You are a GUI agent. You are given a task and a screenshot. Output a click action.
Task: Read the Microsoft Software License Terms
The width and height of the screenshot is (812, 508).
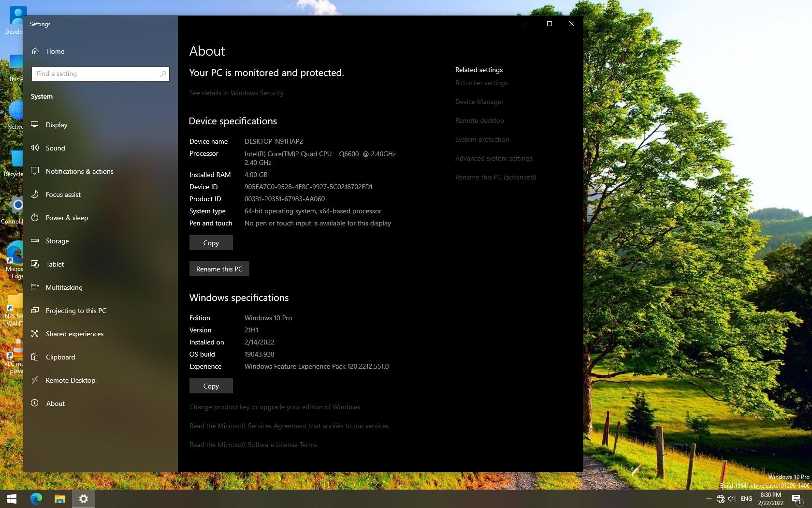[253, 445]
